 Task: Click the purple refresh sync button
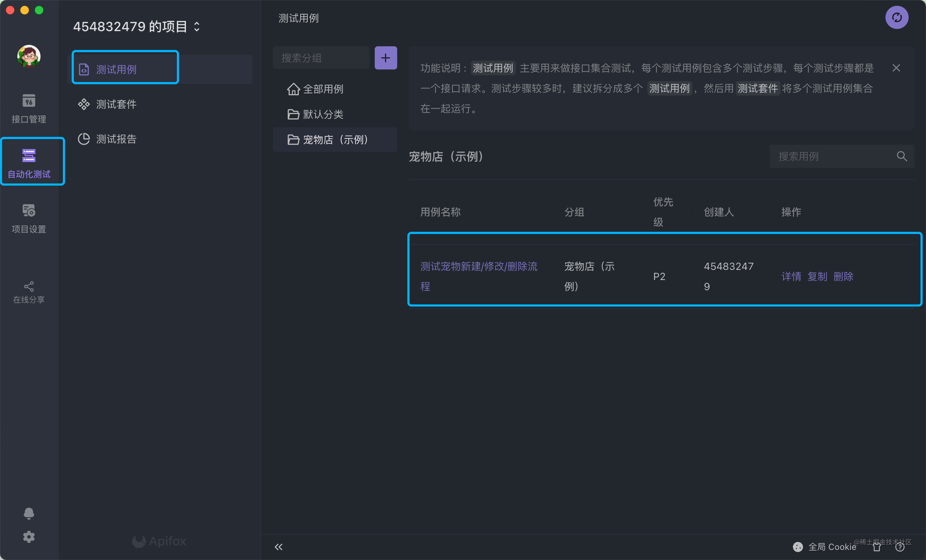[x=896, y=17]
